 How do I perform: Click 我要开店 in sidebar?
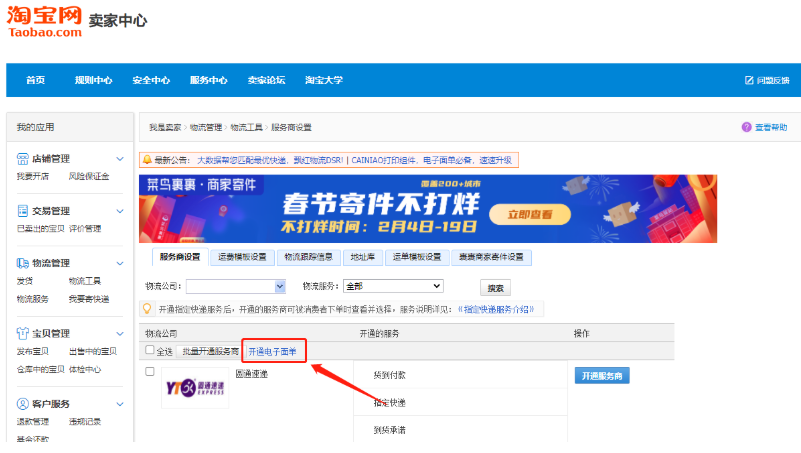[33, 176]
